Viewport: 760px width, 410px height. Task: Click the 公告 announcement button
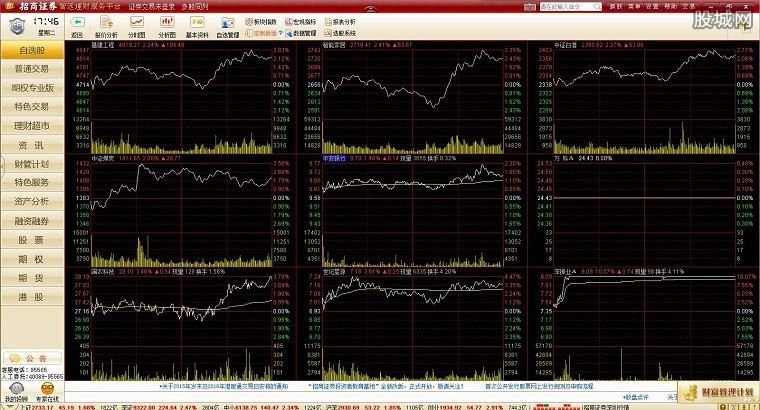[x=31, y=357]
